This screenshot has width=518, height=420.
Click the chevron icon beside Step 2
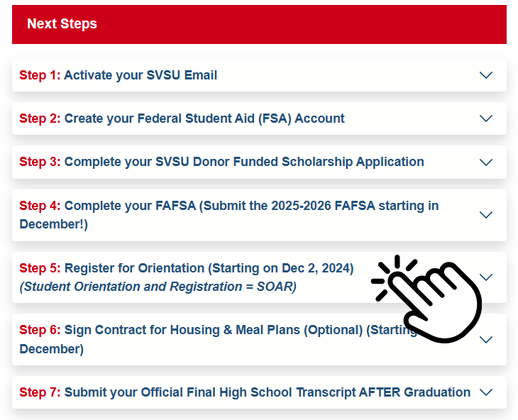(486, 118)
